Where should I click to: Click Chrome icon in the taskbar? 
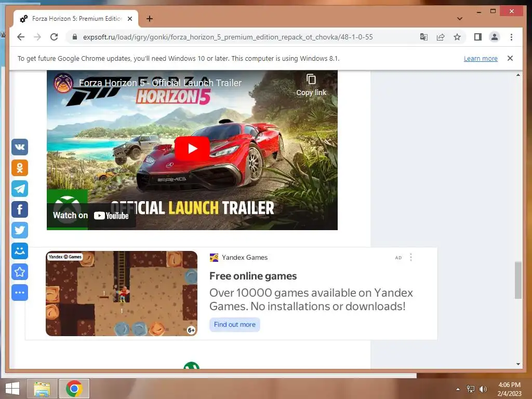(x=74, y=389)
